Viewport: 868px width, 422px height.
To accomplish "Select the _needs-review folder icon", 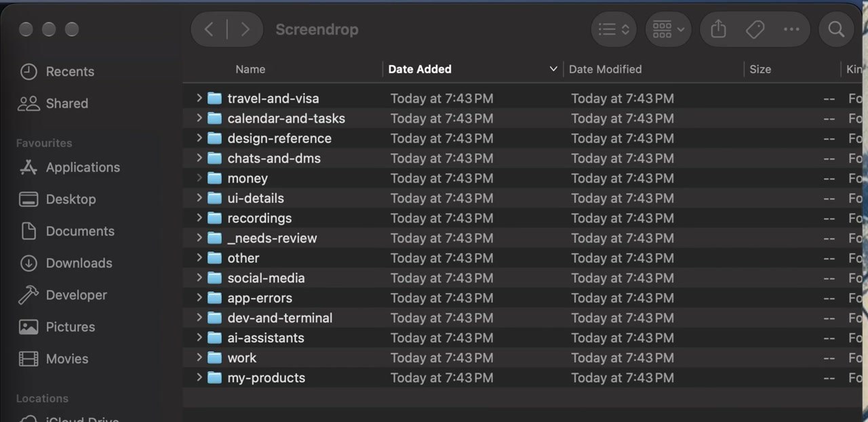I will pyautogui.click(x=214, y=238).
